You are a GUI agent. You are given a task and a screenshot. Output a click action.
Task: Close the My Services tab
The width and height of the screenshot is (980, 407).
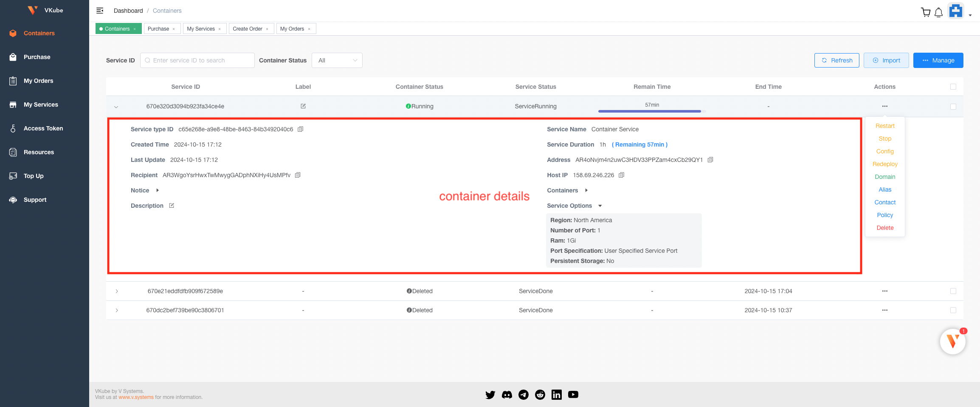[220, 29]
